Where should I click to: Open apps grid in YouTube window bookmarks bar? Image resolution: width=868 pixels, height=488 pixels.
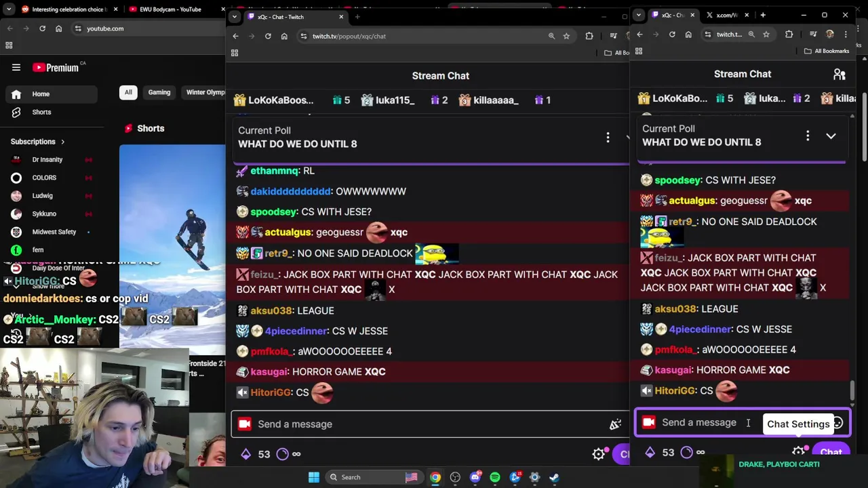(9, 45)
